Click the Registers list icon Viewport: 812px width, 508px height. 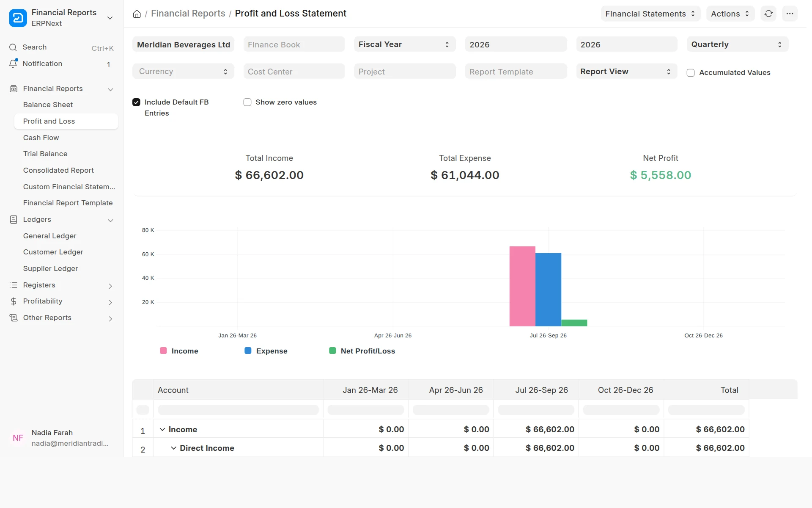pyautogui.click(x=14, y=285)
